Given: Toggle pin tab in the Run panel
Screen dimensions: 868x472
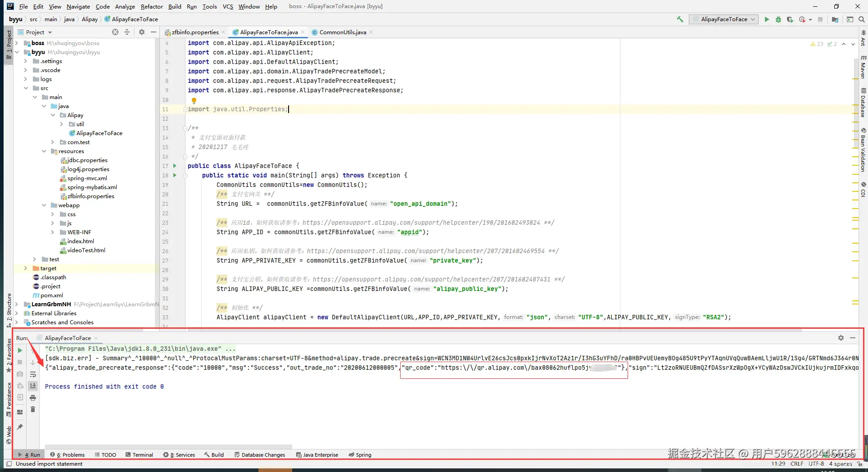Looking at the screenshot, I should 20,427.
